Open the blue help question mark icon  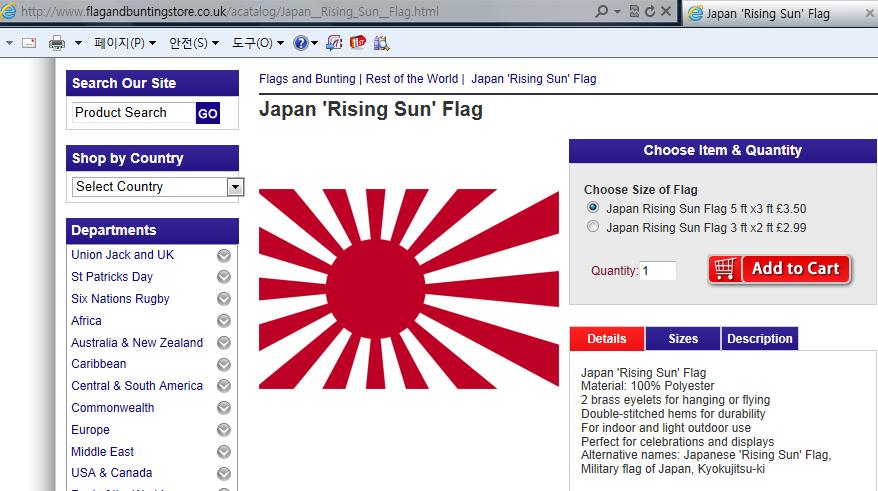click(x=301, y=43)
